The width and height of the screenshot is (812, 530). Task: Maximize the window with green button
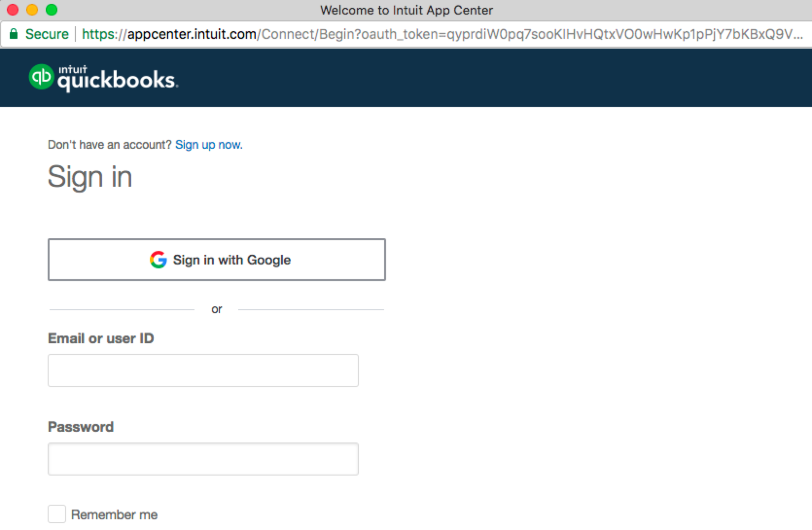52,10
